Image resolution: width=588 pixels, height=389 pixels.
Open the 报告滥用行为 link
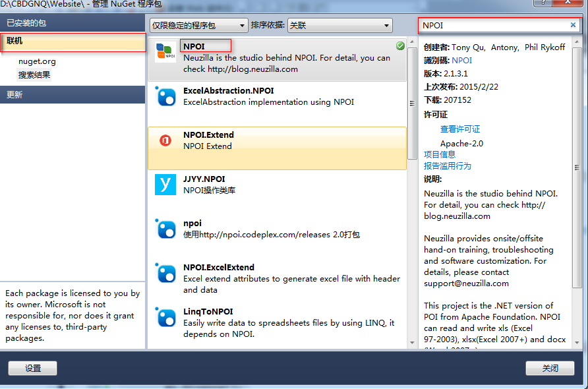448,165
